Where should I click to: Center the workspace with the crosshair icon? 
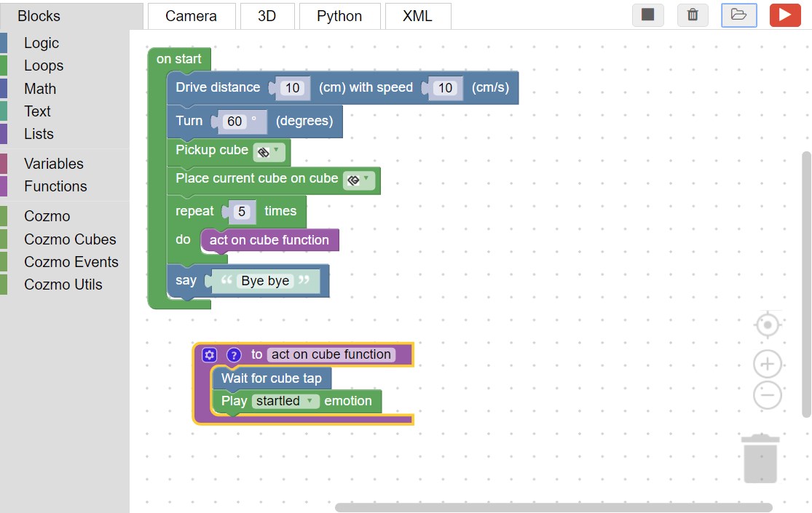click(768, 325)
